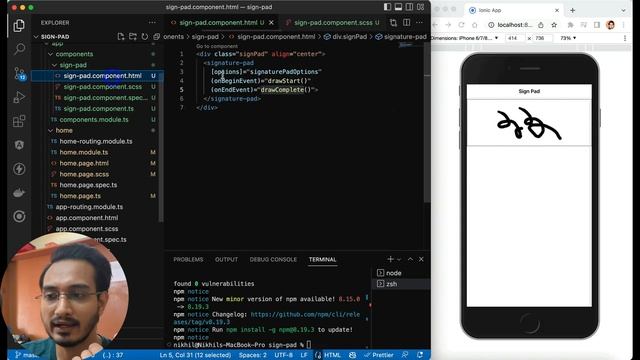
Task: Collapse all folders in explorer
Action: click(156, 37)
